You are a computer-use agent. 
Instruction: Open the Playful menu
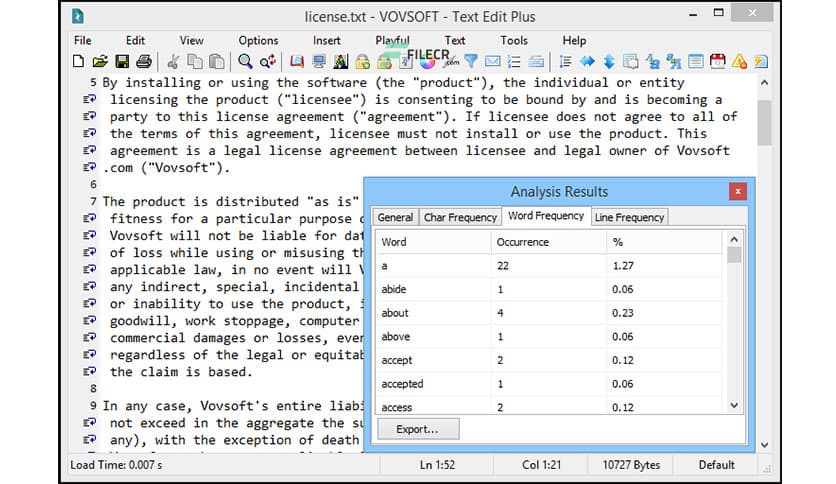[392, 41]
